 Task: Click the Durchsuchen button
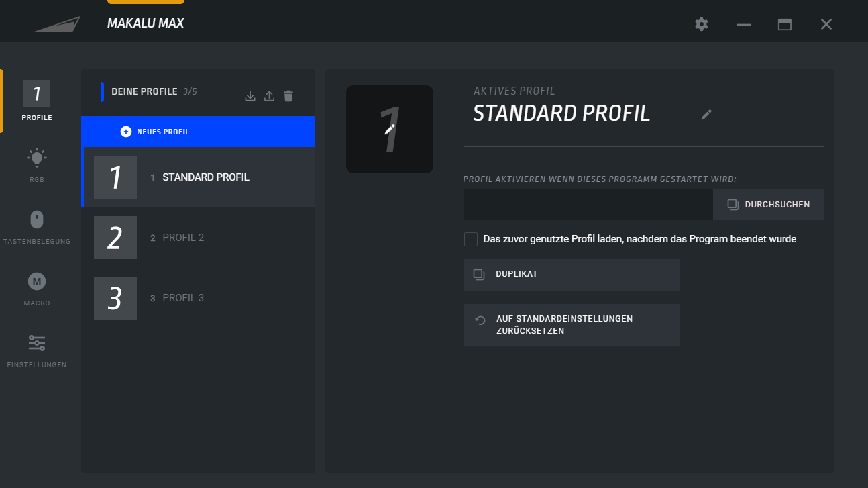click(x=768, y=205)
